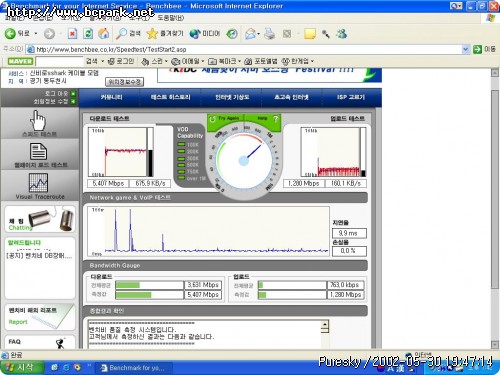Click the green NAVER toolbar logo
Screen dimensions: 500x375
click(20, 61)
